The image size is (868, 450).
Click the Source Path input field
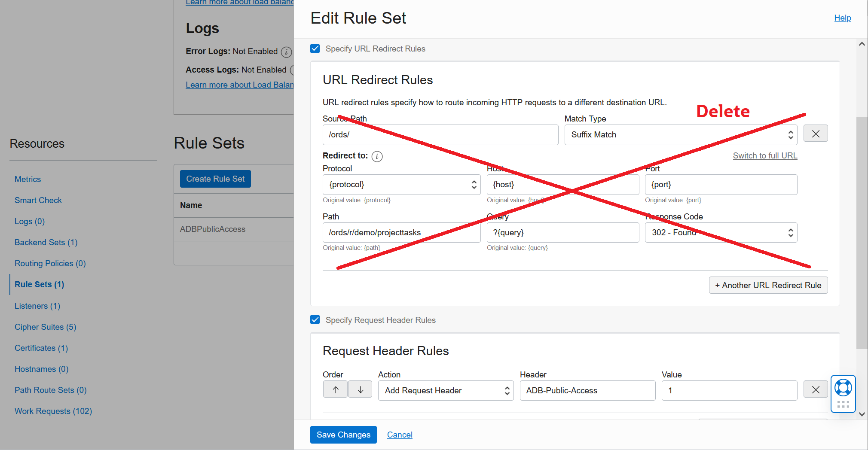pyautogui.click(x=440, y=135)
